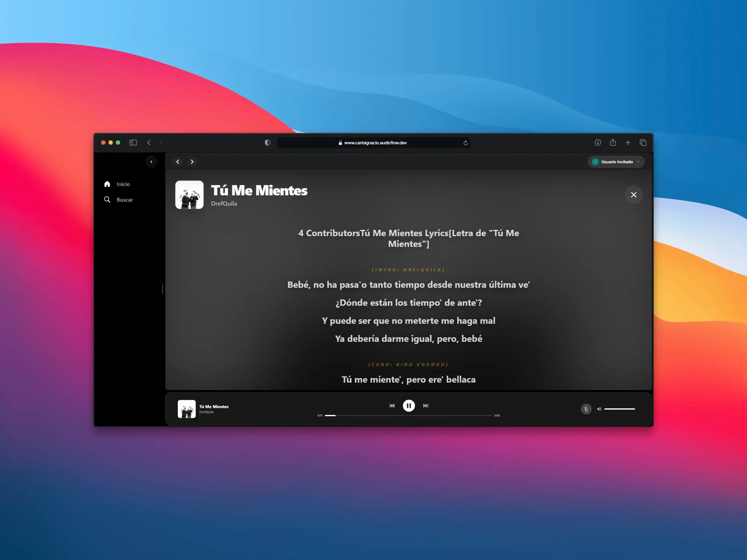Seek within the song progress bar
The width and height of the screenshot is (747, 560).
coord(408,415)
